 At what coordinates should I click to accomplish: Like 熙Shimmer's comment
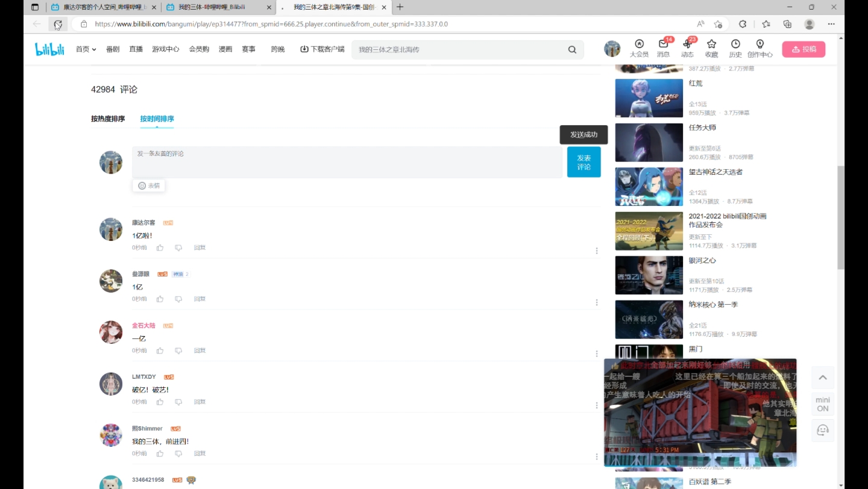(x=160, y=453)
